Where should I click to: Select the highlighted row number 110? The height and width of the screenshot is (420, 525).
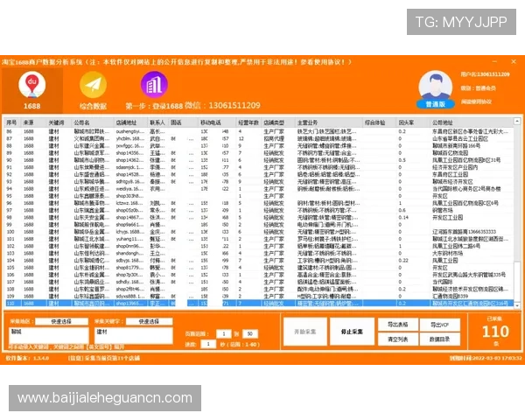(x=260, y=304)
